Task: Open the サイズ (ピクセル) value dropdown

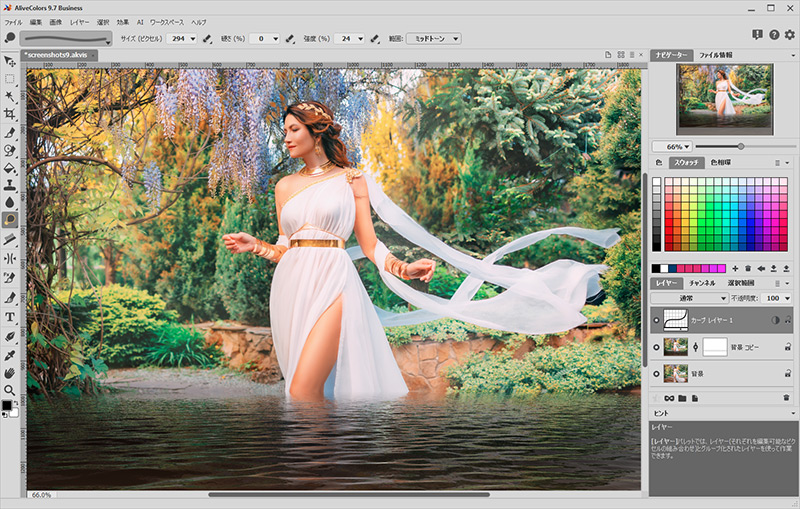Action: [192, 39]
